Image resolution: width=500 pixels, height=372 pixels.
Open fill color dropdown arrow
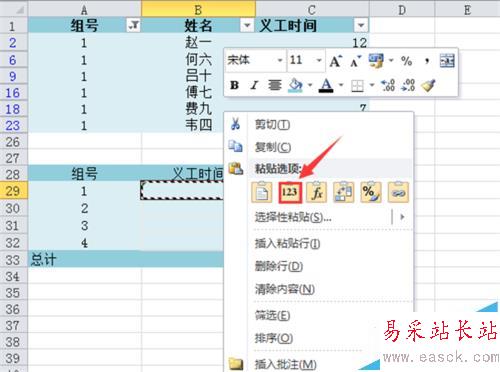310,85
